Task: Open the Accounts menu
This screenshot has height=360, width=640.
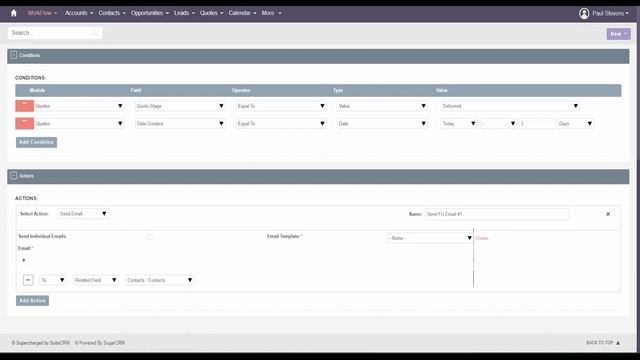Action: tap(79, 13)
